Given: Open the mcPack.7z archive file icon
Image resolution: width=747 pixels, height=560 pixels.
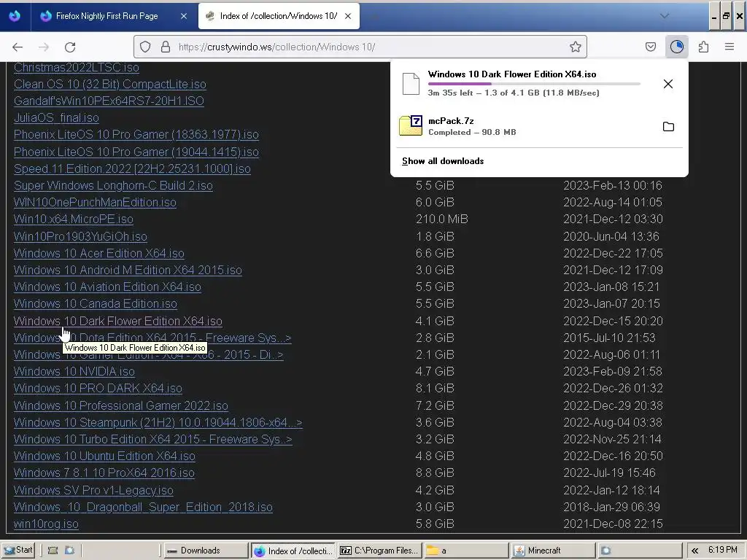Looking at the screenshot, I should pos(410,125).
